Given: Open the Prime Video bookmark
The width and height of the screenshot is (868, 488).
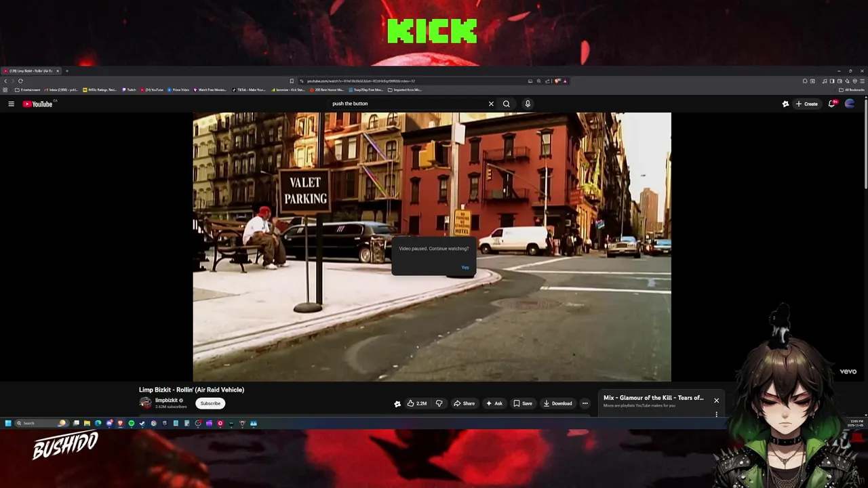Looking at the screenshot, I should point(178,89).
